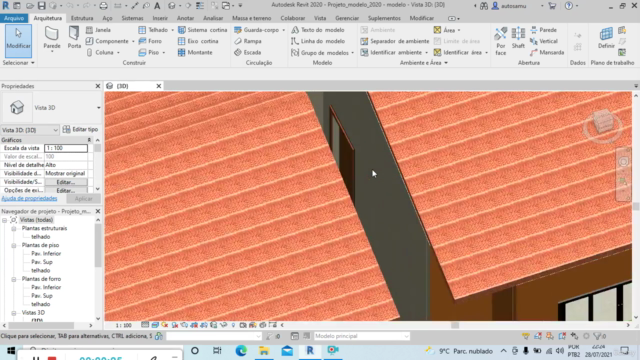Expand the Selecionar dropdown
Image resolution: width=640 pixels, height=360 pixels.
click(18, 63)
